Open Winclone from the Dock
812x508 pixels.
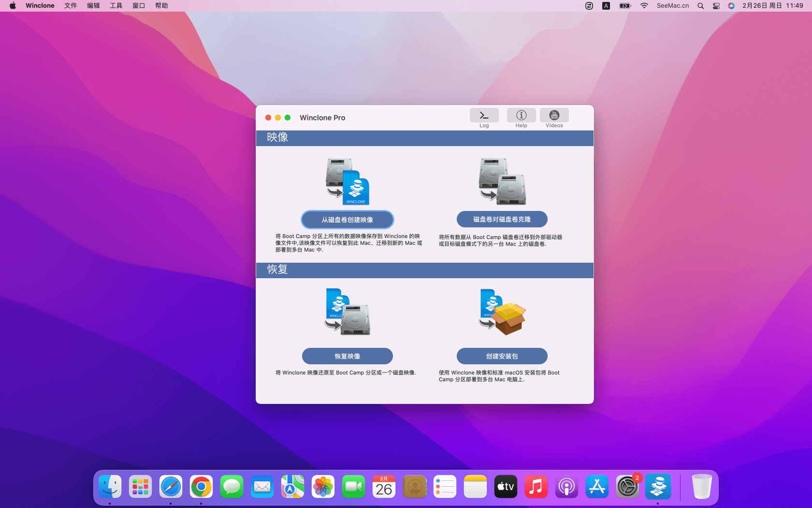[x=657, y=487]
